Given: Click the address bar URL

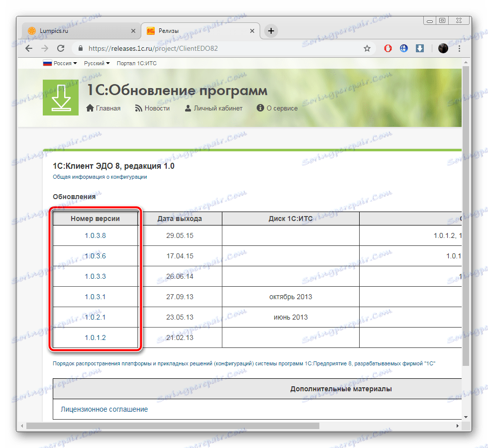Looking at the screenshot, I should (153, 48).
